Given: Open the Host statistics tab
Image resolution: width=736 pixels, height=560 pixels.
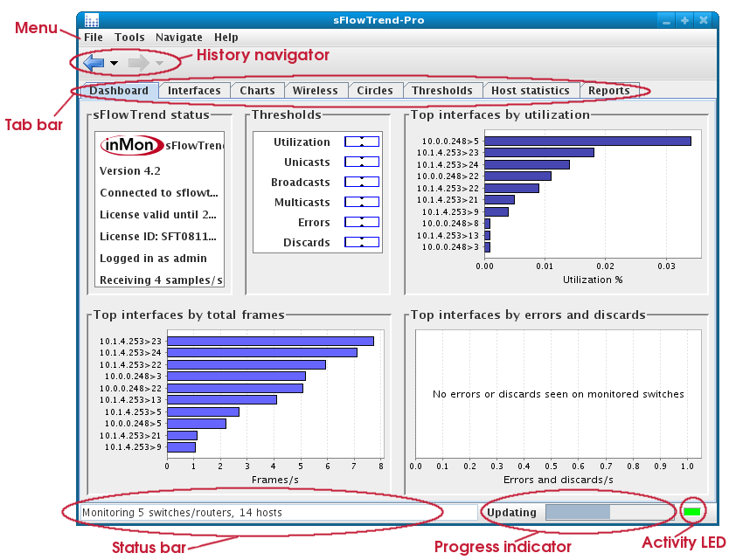Looking at the screenshot, I should click(531, 91).
